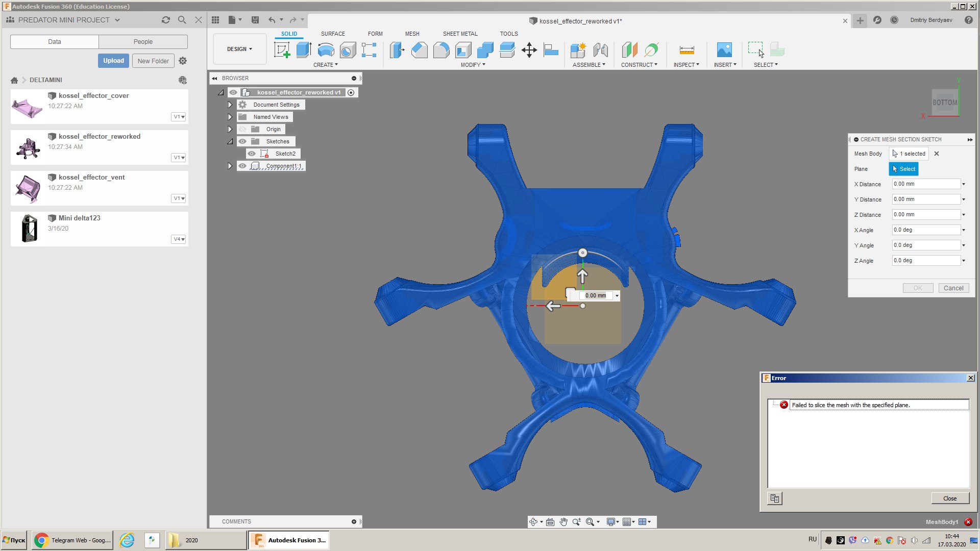This screenshot has height=551, width=980.
Task: Click the Joint icon in Assemble group
Action: pyautogui.click(x=601, y=50)
